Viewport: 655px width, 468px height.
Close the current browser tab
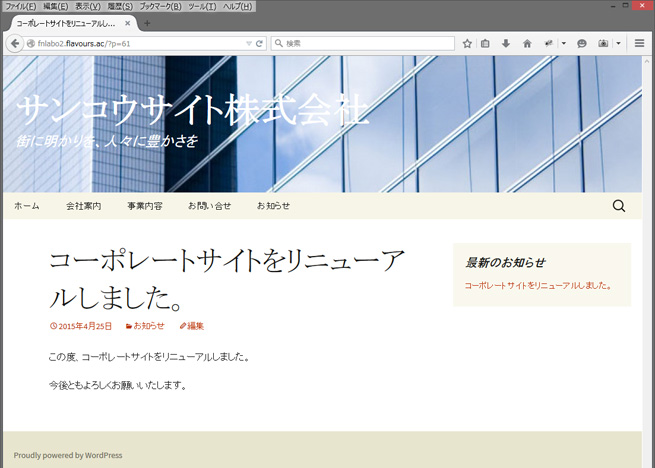click(127, 23)
